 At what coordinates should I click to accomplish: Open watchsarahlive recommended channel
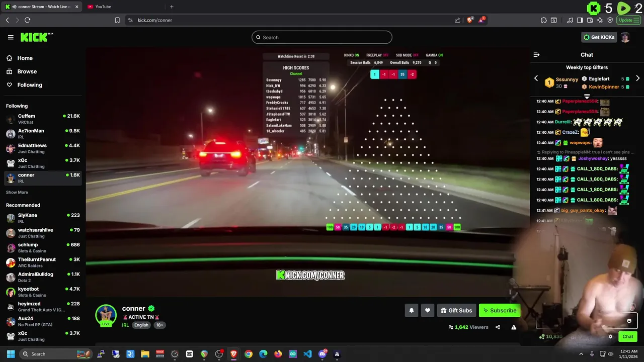point(42,233)
